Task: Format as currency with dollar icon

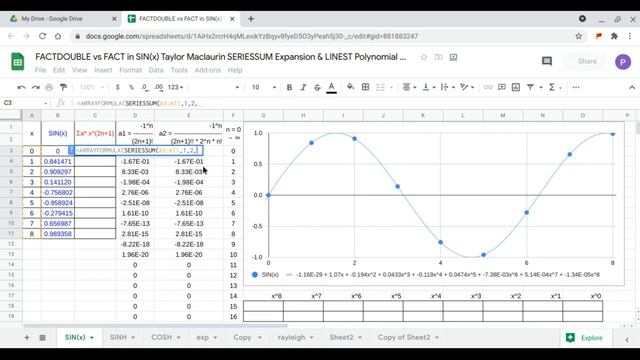Action: click(x=118, y=87)
